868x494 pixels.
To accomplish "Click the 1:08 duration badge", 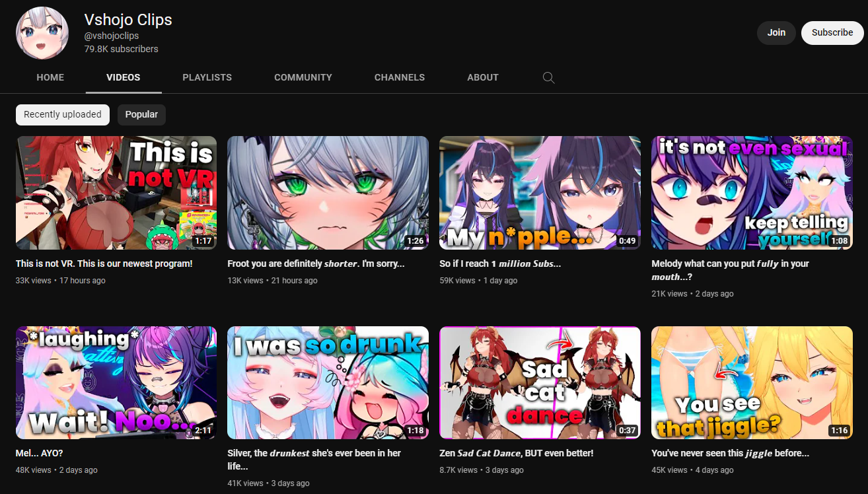I will click(x=839, y=241).
